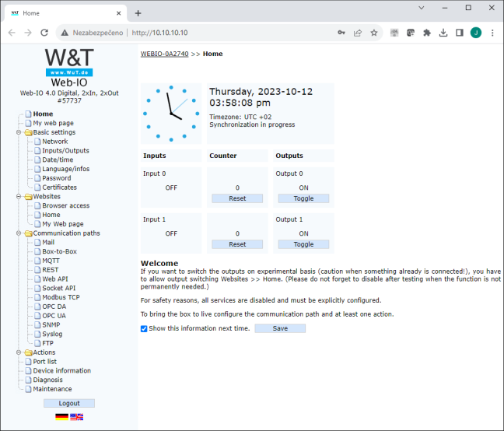
Task: Uncheck Show this information next time
Action: point(144,328)
